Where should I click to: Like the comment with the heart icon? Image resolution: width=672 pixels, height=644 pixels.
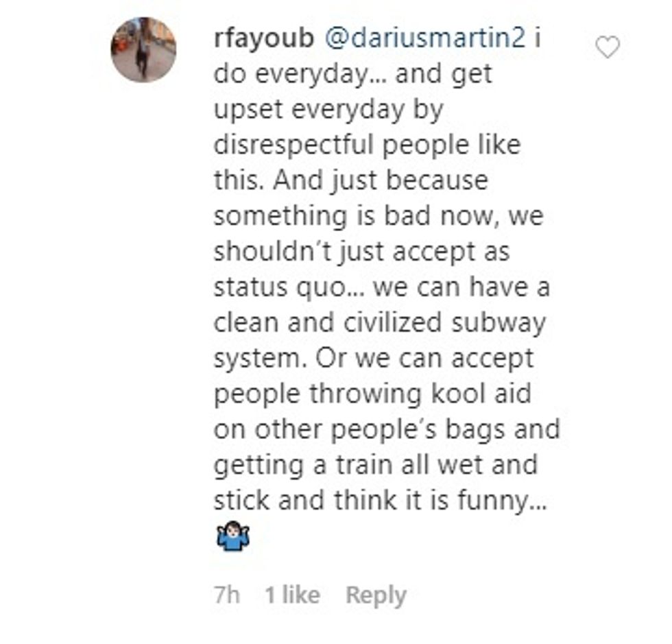click(607, 47)
